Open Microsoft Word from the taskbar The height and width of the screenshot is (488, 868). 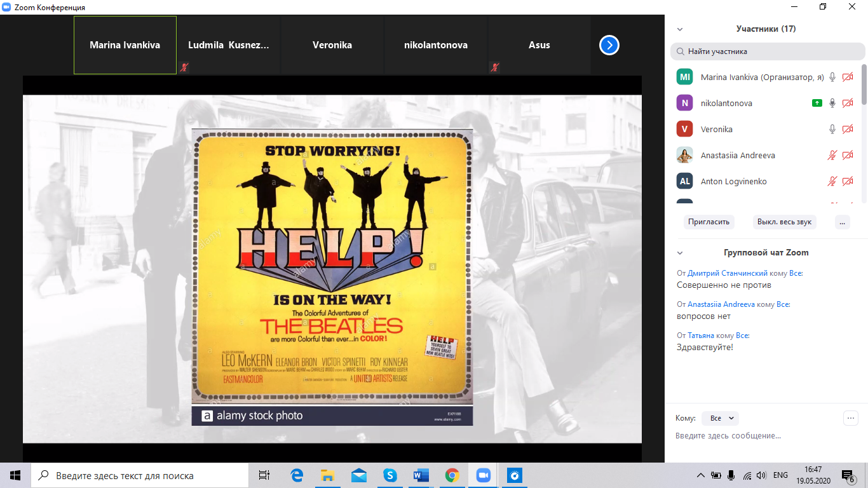[x=421, y=475]
